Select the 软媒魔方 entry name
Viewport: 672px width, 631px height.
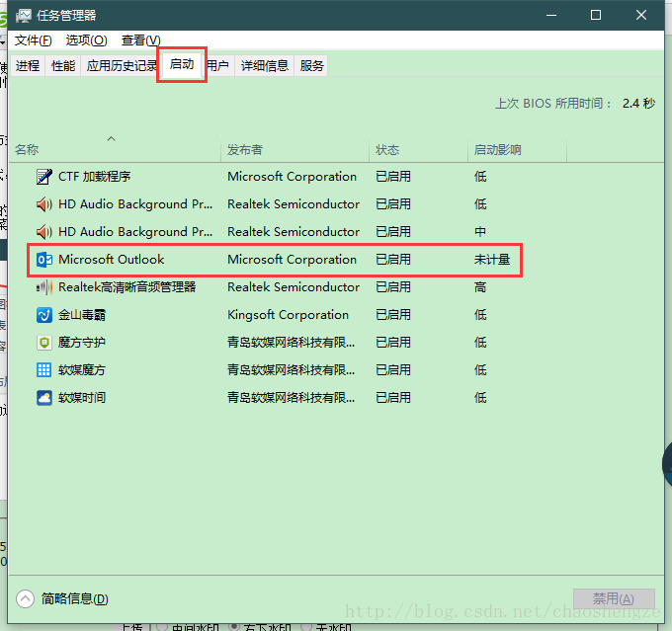(x=82, y=370)
